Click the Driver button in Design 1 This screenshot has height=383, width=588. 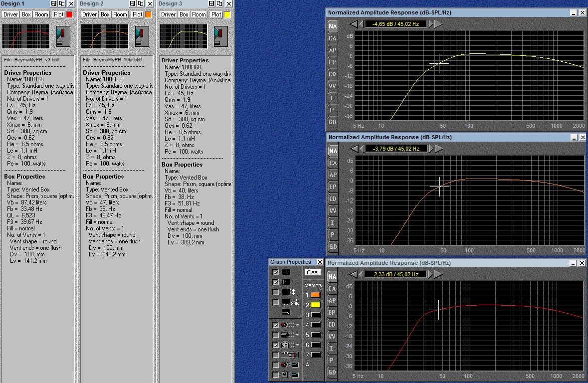tap(11, 14)
